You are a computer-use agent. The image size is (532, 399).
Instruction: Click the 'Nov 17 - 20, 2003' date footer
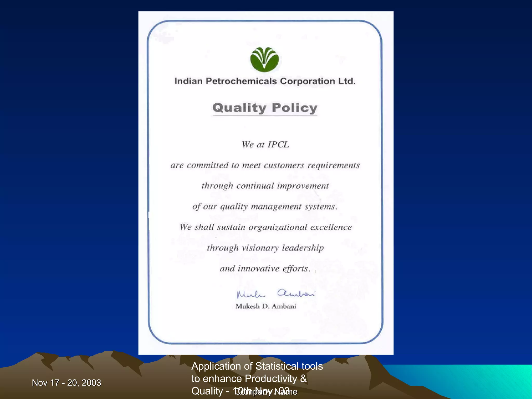pos(66,383)
